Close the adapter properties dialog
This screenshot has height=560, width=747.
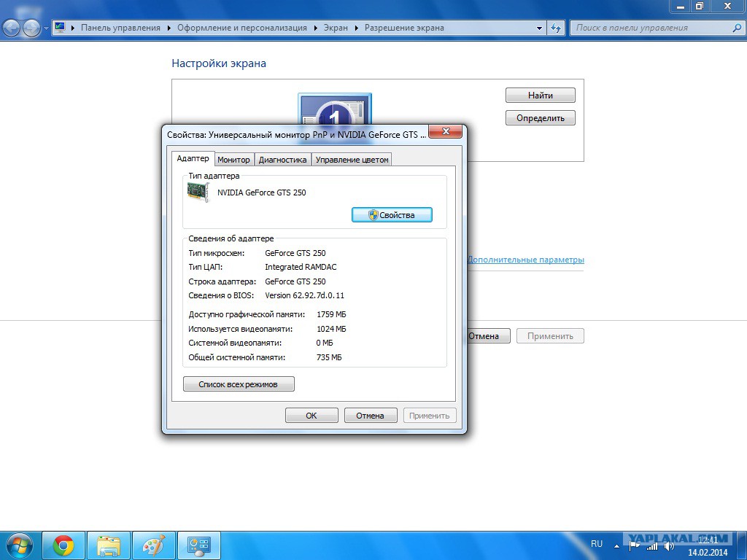click(446, 131)
